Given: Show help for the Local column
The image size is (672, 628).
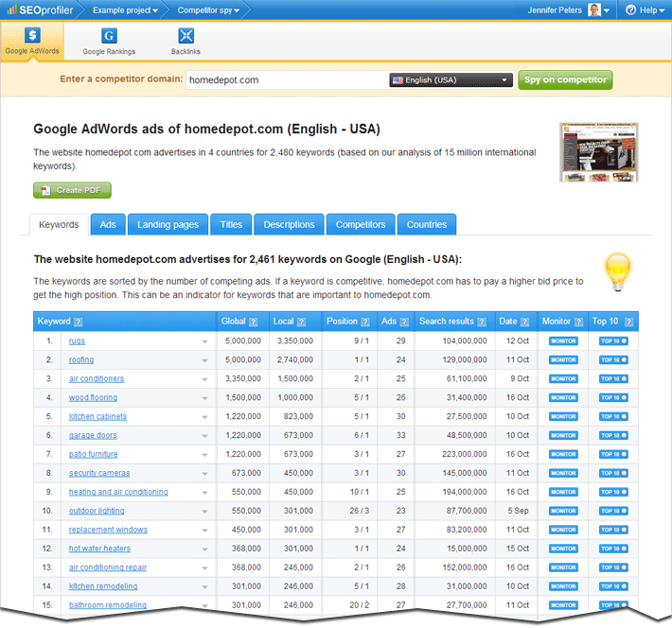Looking at the screenshot, I should point(301,322).
